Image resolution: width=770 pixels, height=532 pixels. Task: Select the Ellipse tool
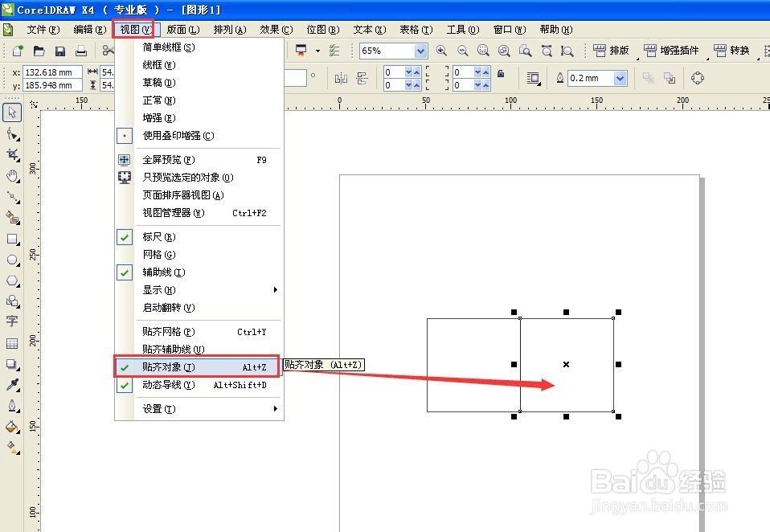[12, 260]
